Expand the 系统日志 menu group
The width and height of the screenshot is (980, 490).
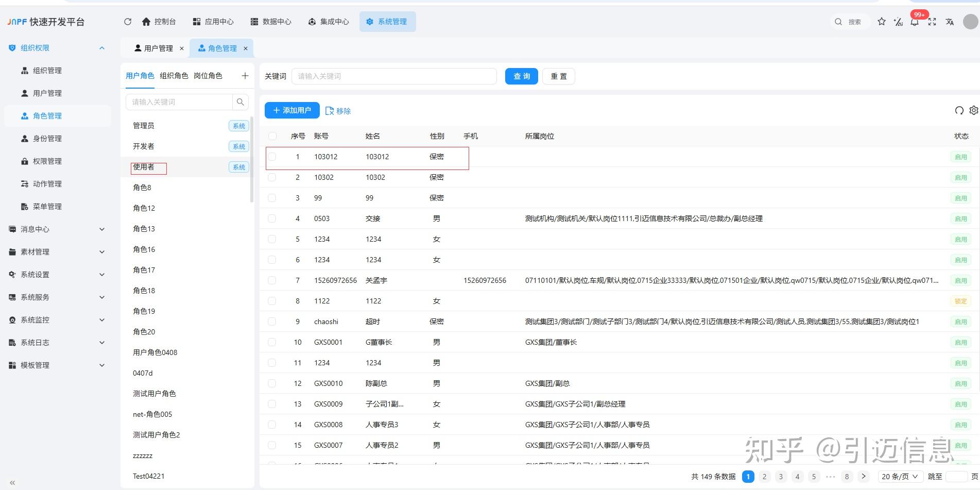(x=58, y=343)
